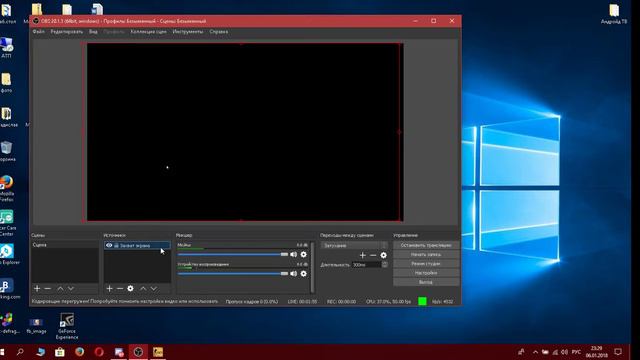Open the Вид menu
Screen dimensions: 640x360
[93, 31]
